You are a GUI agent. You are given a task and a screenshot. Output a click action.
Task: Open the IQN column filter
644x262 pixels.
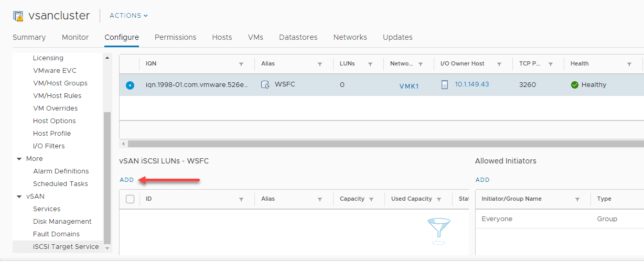(241, 64)
